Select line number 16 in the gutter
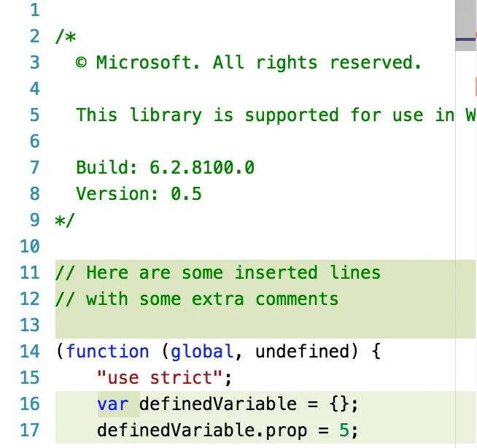477x448 pixels. (x=29, y=404)
